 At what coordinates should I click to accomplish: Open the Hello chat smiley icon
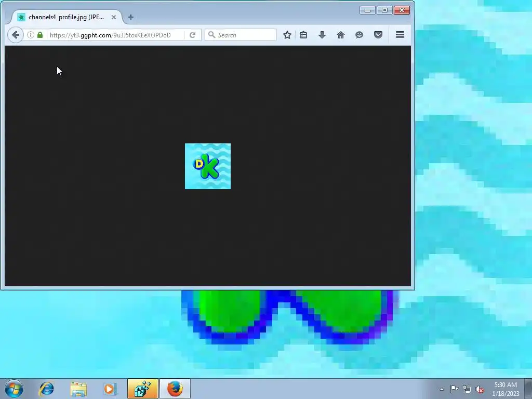[360, 35]
